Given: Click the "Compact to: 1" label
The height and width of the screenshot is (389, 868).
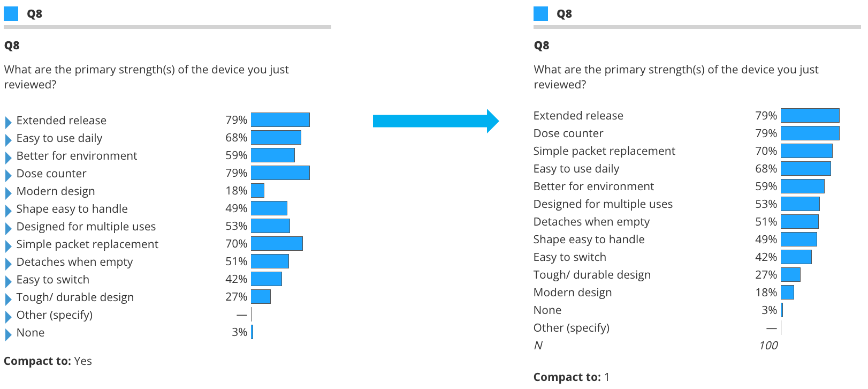Looking at the screenshot, I should point(571,377).
